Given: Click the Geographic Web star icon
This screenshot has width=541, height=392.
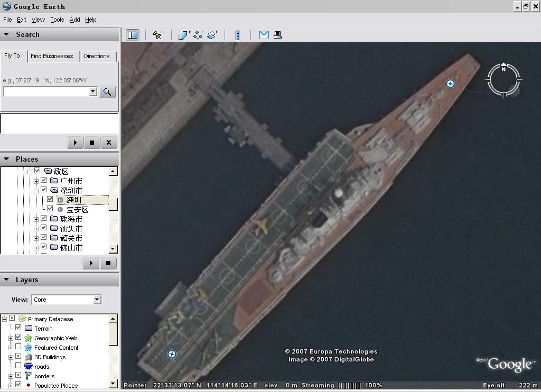Looking at the screenshot, I should coord(29,338).
